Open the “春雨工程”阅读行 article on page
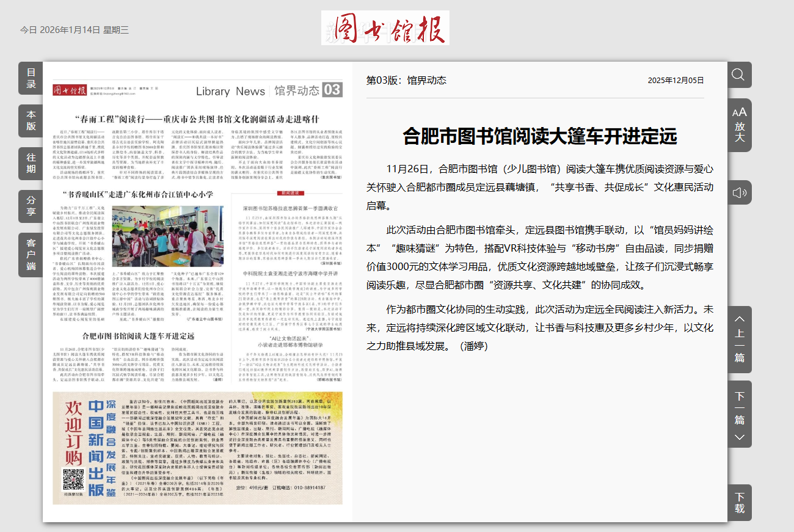Viewport: 794px width, 532px height. tap(195, 118)
